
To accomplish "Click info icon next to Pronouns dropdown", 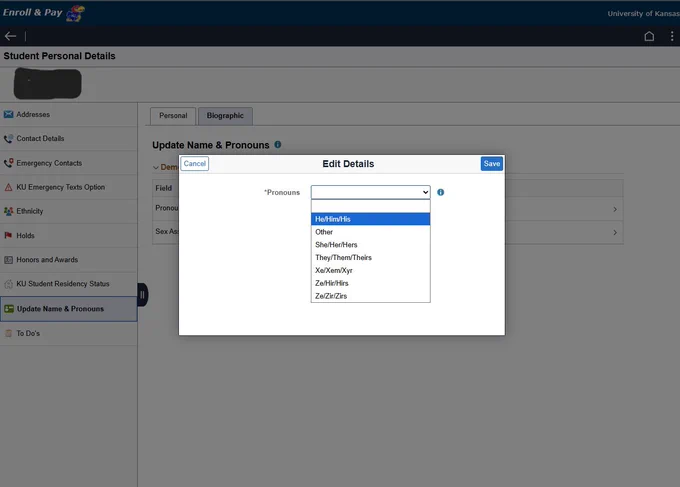I will point(441,192).
